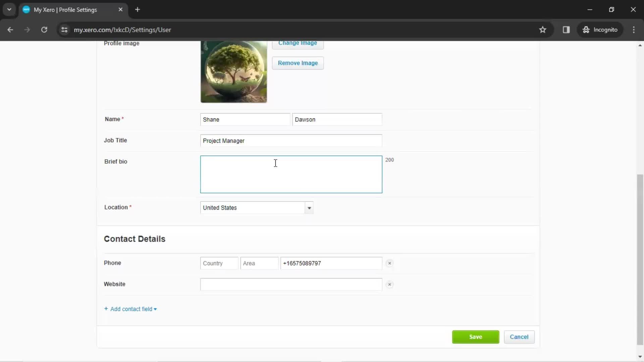Click the address bar URL
Viewport: 644px width, 362px height.
(x=122, y=29)
